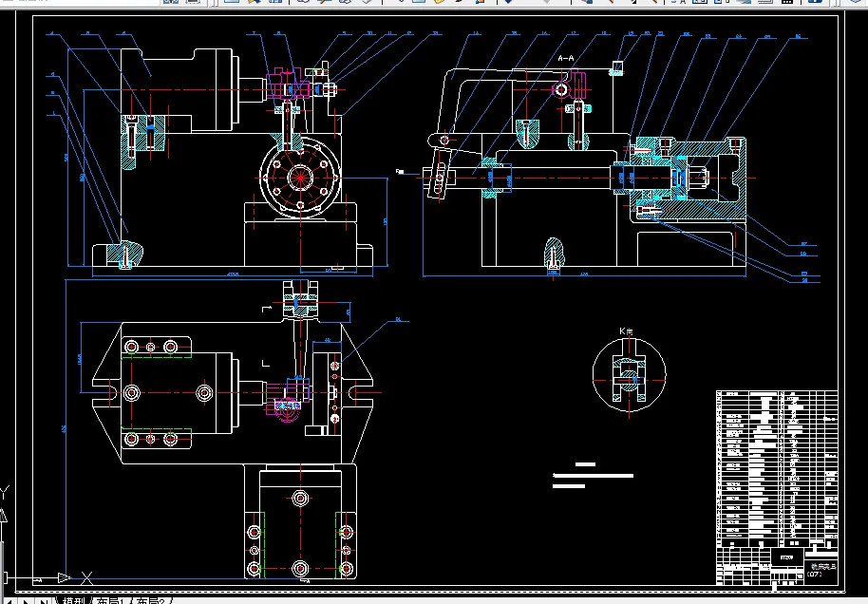
Task: Select the (07) text in title block
Action: click(x=814, y=575)
